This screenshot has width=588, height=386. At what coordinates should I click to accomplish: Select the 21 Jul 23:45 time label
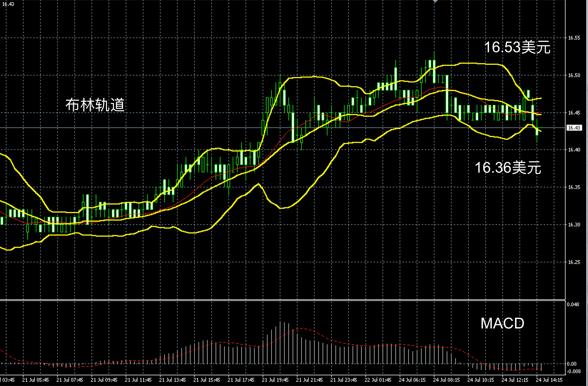[x=344, y=380]
